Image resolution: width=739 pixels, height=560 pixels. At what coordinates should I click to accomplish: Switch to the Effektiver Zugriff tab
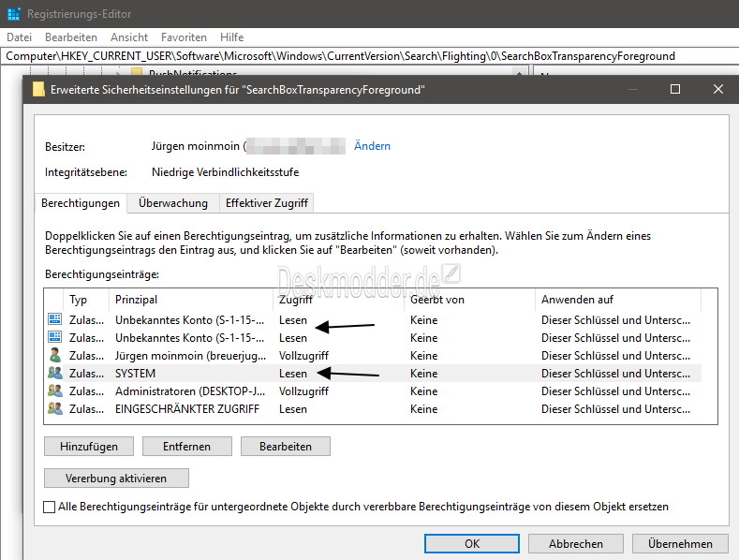(267, 203)
